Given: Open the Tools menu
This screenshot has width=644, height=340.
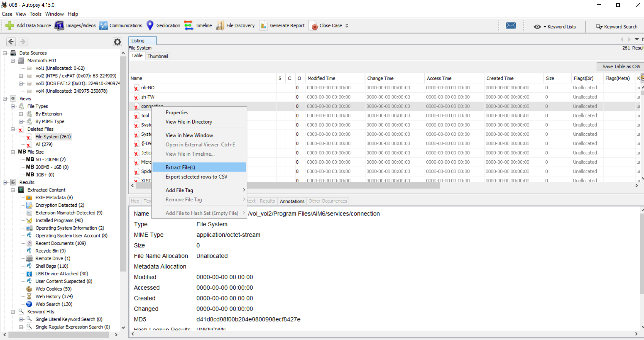Looking at the screenshot, I should pos(35,14).
